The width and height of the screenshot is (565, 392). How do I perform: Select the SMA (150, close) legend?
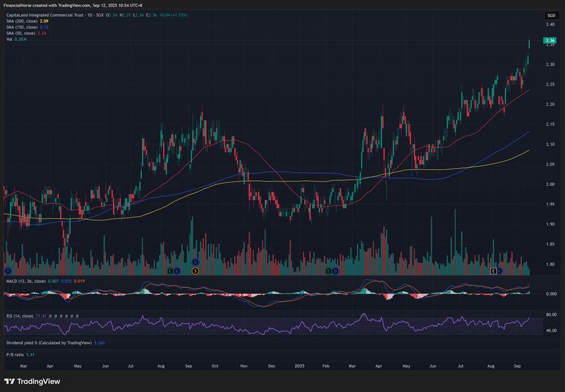23,27
